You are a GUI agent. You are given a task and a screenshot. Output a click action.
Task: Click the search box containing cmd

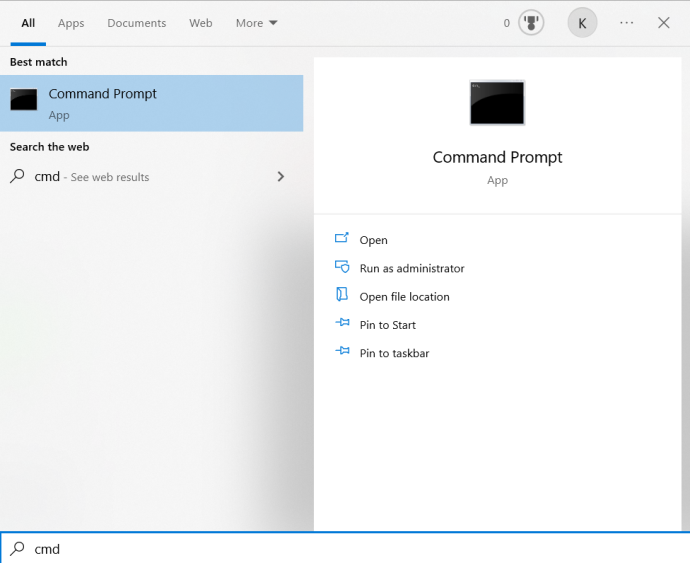coord(345,548)
